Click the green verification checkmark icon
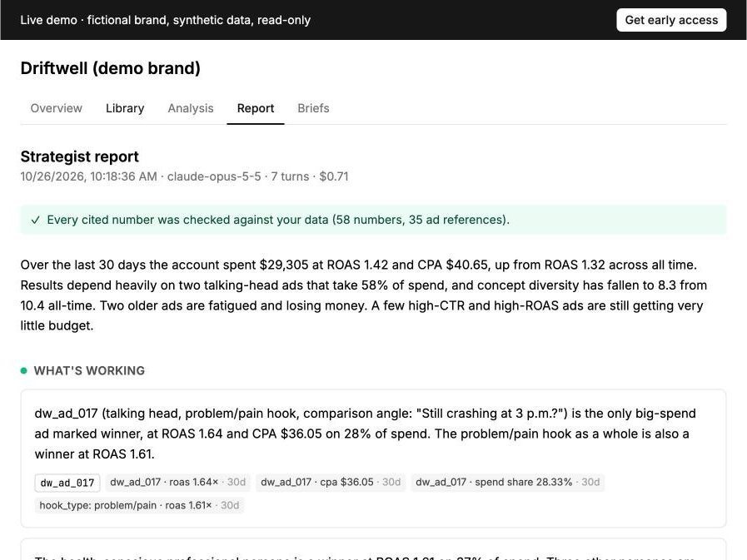This screenshot has width=747, height=560. 35,220
